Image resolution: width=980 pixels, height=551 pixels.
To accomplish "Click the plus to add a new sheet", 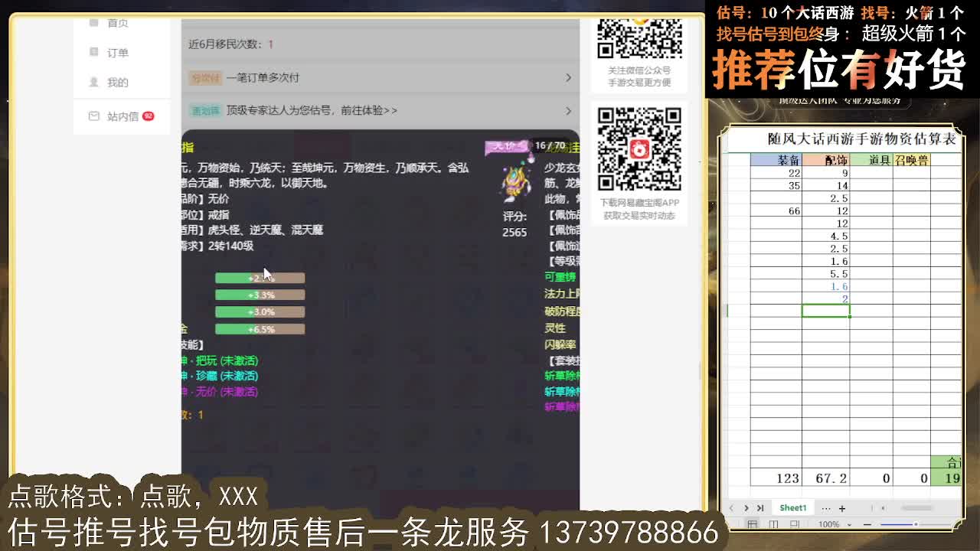I will [842, 508].
